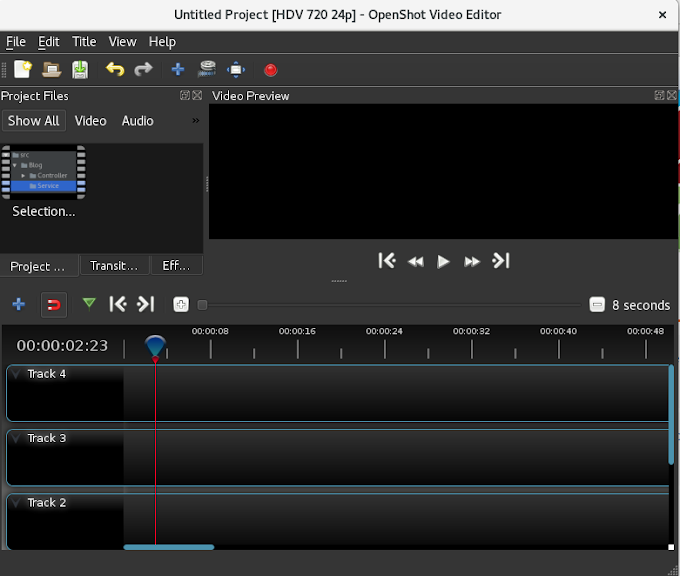Close the Project Files panel
Viewport: 680px width, 576px height.
197,95
